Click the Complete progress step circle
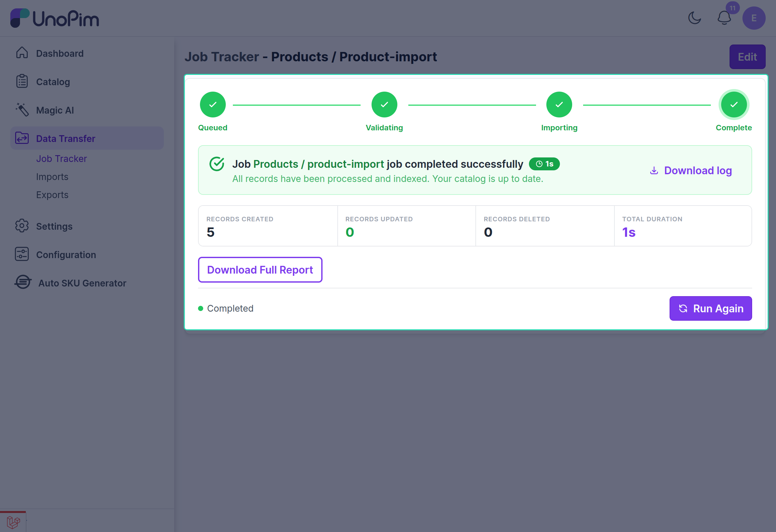Viewport: 776px width, 532px height. 734,105
